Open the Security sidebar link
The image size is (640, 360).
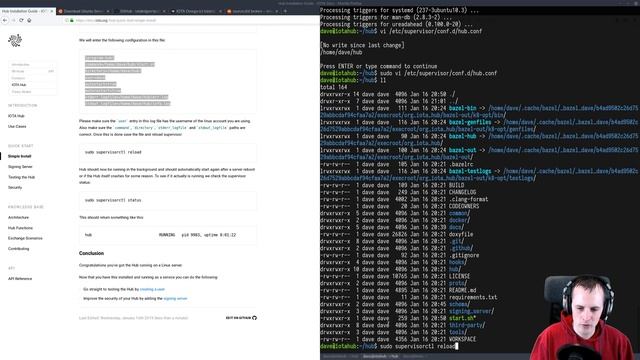point(15,187)
